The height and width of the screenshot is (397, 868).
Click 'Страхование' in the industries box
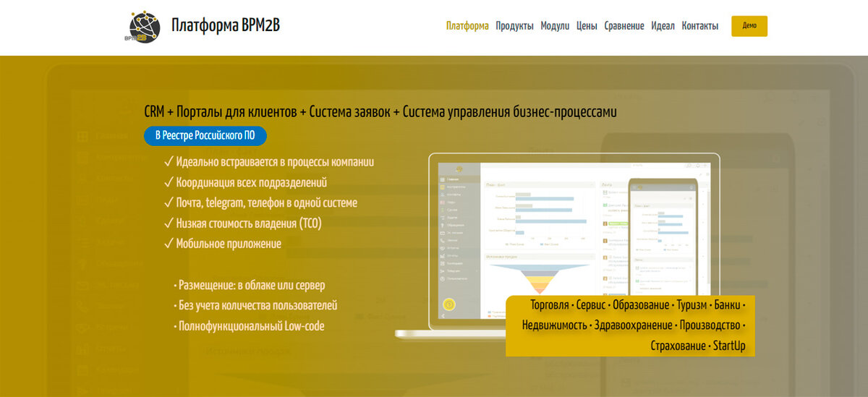[678, 346]
